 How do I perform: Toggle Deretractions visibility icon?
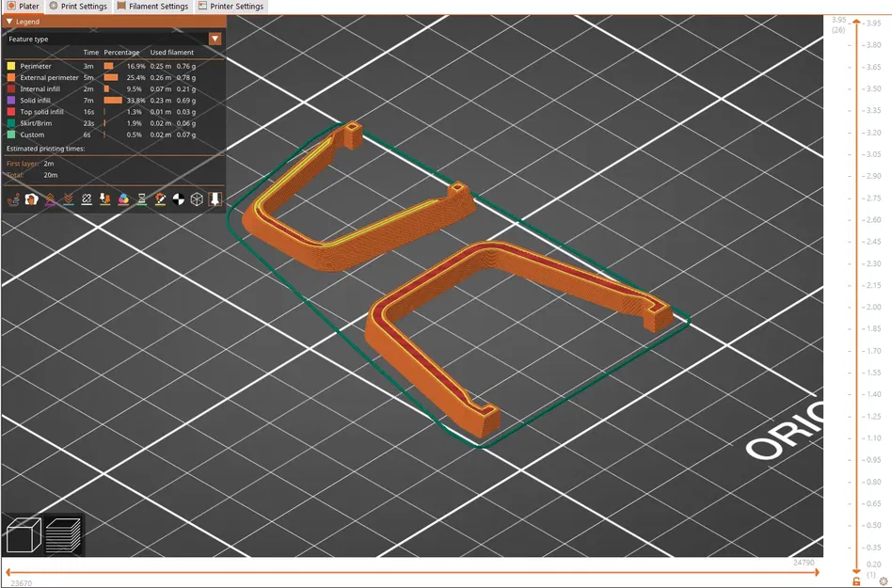pos(69,199)
